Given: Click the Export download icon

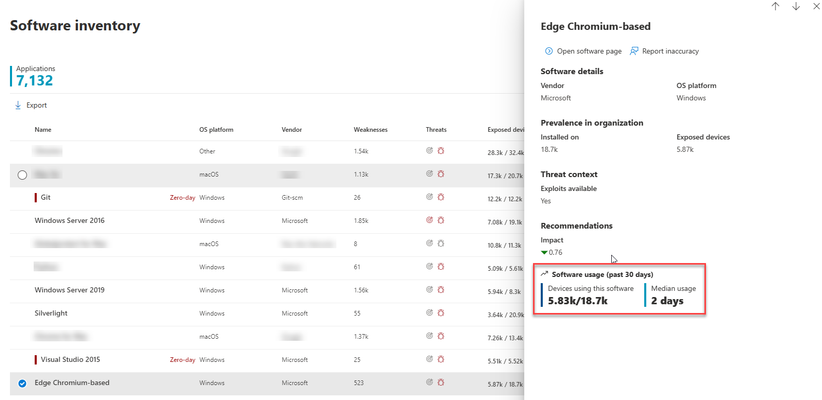Looking at the screenshot, I should click(x=18, y=105).
